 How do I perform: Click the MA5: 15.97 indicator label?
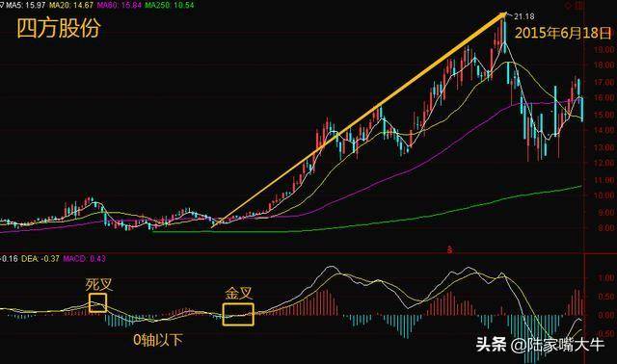click(25, 6)
